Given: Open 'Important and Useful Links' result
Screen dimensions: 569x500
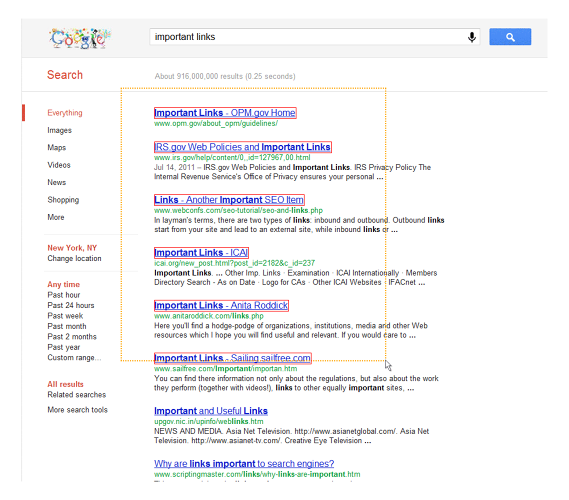Looking at the screenshot, I should pos(211,411).
